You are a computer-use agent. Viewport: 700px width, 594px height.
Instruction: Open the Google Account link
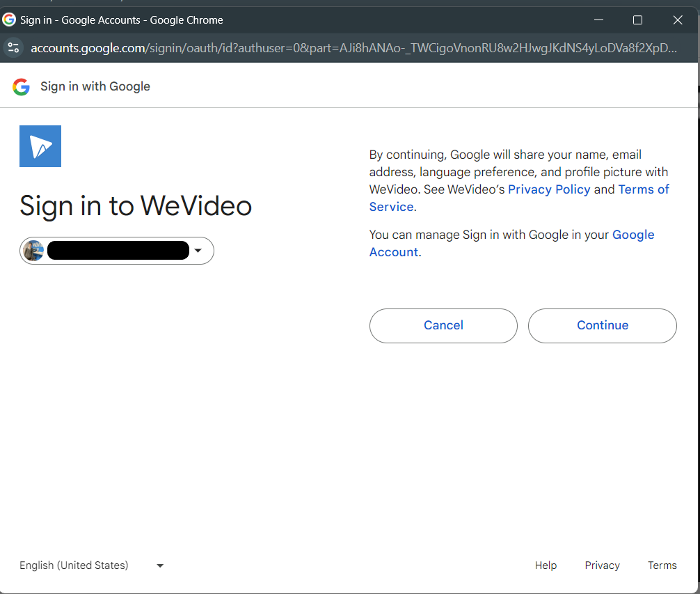point(633,235)
